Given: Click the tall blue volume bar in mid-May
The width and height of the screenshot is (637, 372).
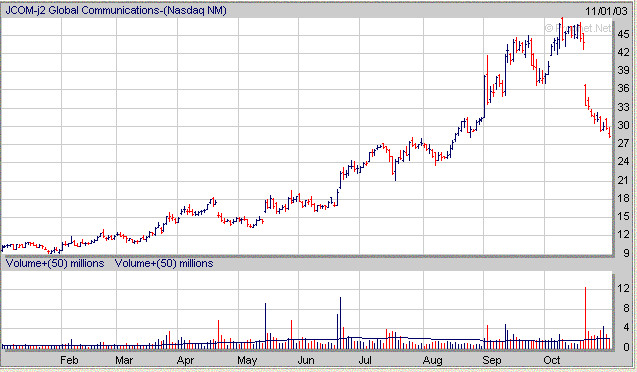Looking at the screenshot, I should click(x=265, y=326).
